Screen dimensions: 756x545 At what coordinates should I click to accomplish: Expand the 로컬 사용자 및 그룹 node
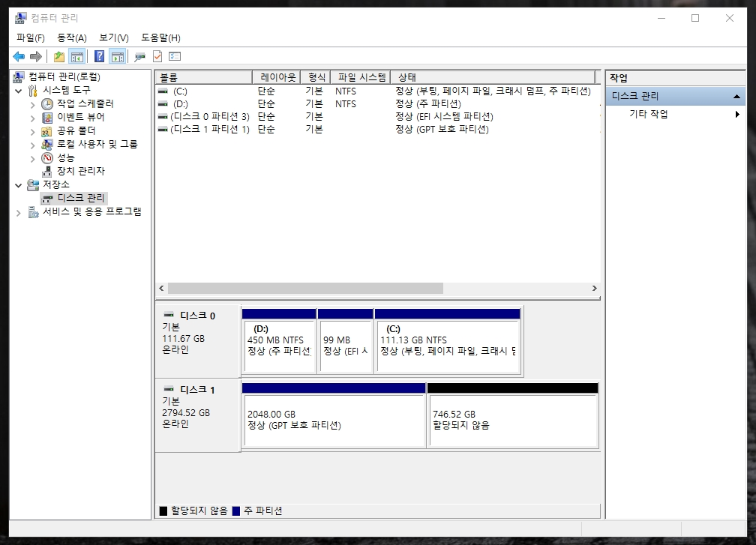pos(33,145)
